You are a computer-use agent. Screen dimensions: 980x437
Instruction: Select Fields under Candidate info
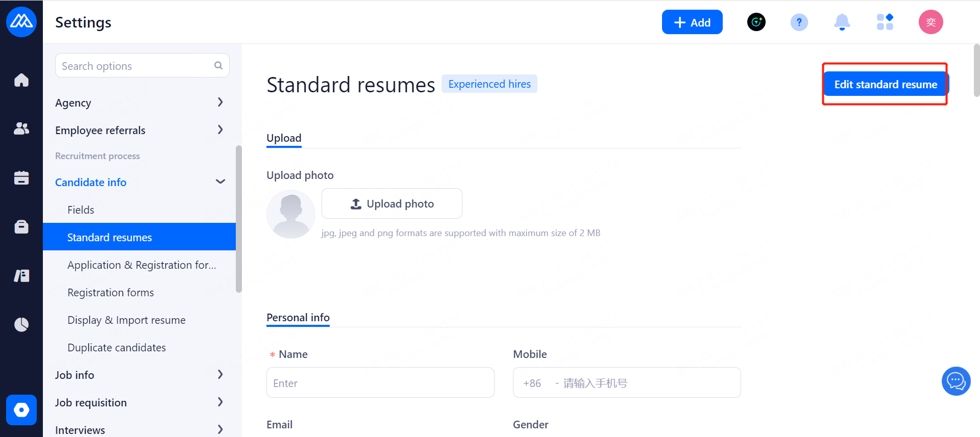coord(81,210)
